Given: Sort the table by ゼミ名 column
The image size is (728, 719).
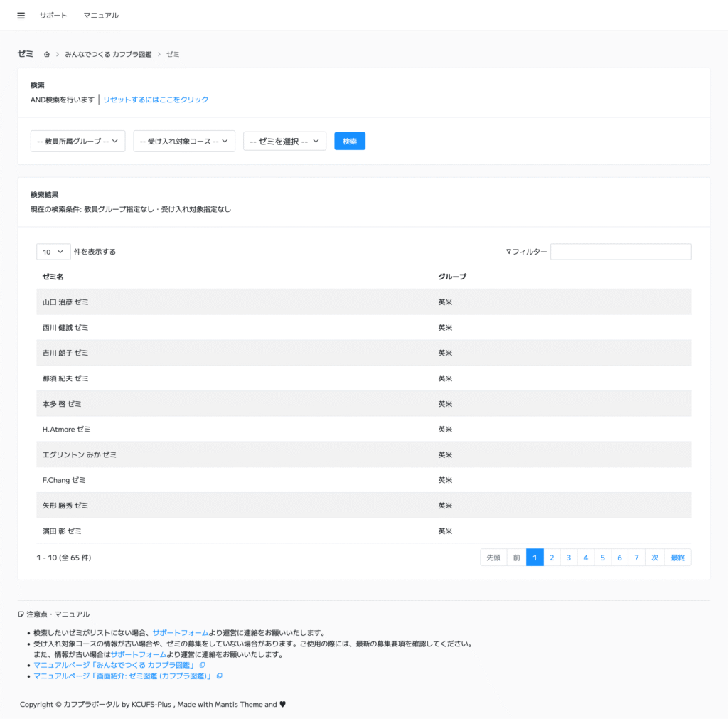Looking at the screenshot, I should click(x=53, y=277).
